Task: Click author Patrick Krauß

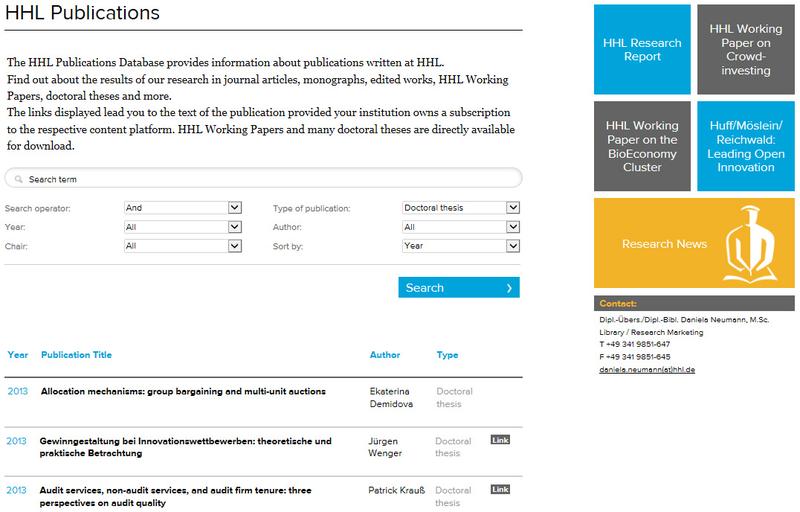Action: pos(396,491)
